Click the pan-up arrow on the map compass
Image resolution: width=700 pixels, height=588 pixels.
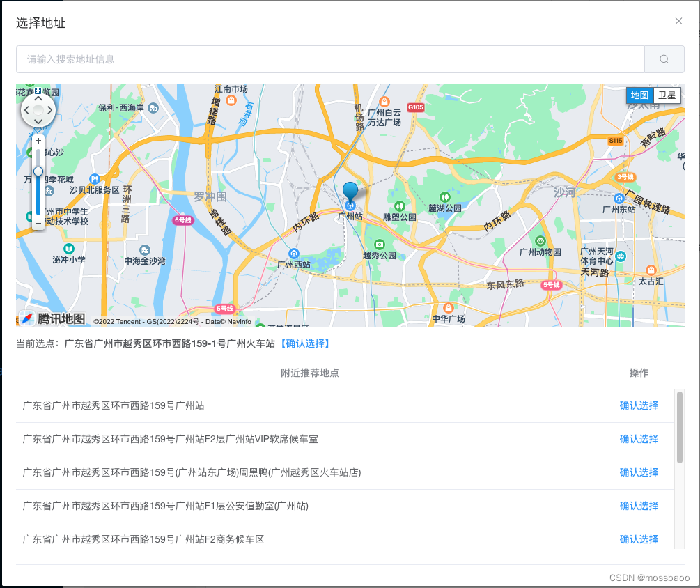tap(38, 98)
